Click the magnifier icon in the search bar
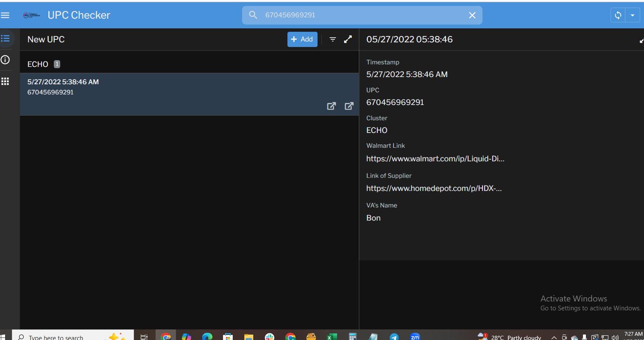Screen dimensions: 644x340 pyautogui.click(x=253, y=15)
